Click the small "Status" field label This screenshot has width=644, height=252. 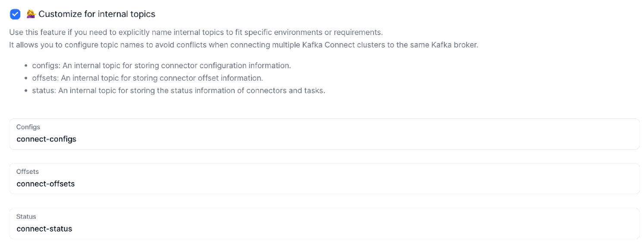[26, 217]
